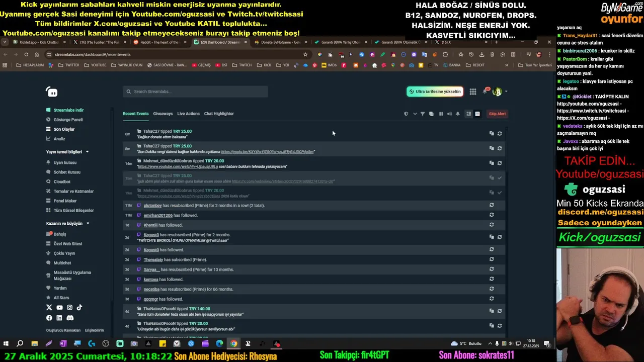Viewport: 644px width, 362px height.
Task: Toggle the alert bell icon in events toolbar
Action: click(x=458, y=114)
